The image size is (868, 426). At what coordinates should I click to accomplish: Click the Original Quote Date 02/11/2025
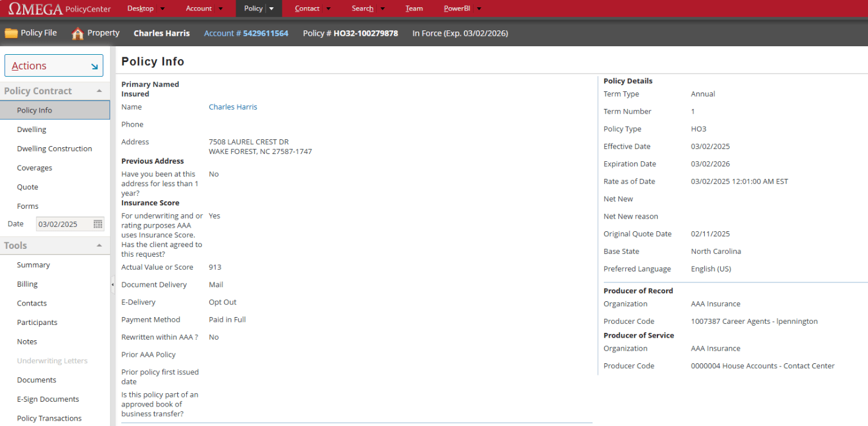tap(710, 234)
